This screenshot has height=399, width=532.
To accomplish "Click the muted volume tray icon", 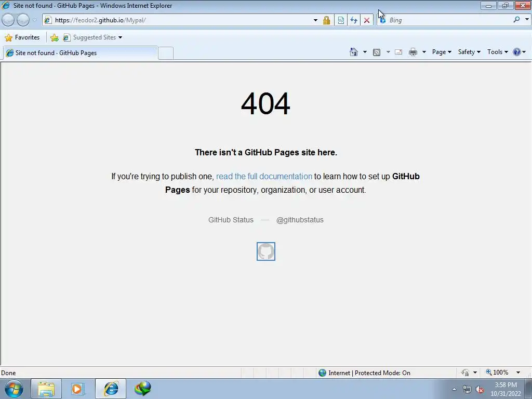I will pos(480,390).
